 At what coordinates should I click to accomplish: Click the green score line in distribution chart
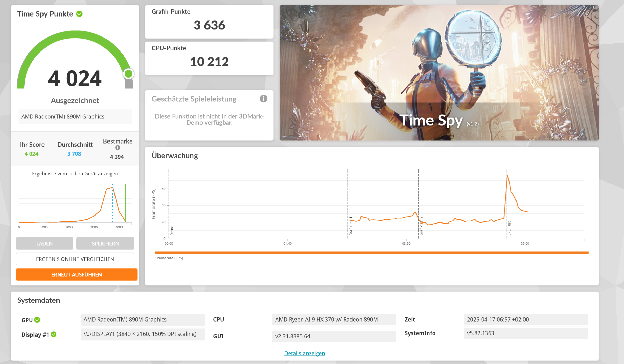point(125,203)
